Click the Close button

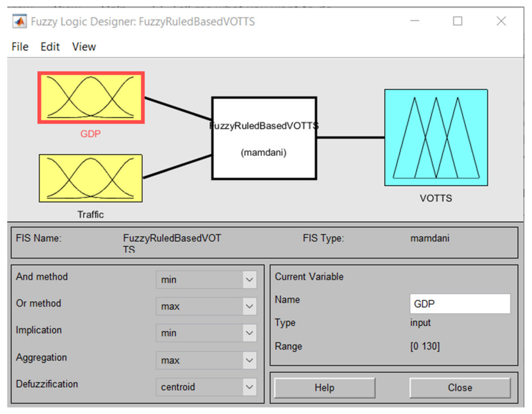(460, 388)
